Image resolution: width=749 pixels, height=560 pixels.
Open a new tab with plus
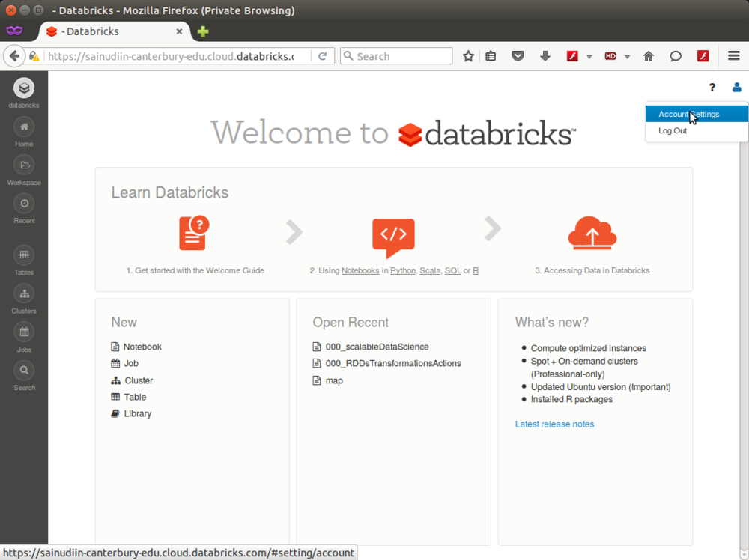pos(203,31)
